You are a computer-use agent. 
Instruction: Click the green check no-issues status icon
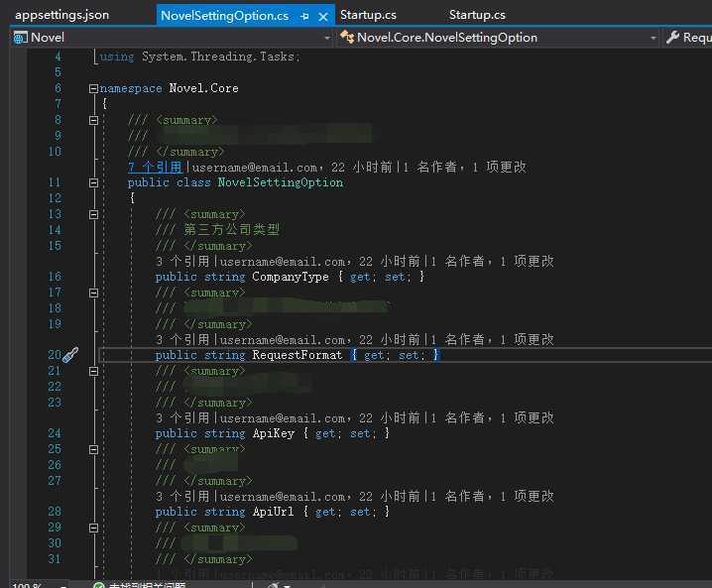(x=98, y=585)
